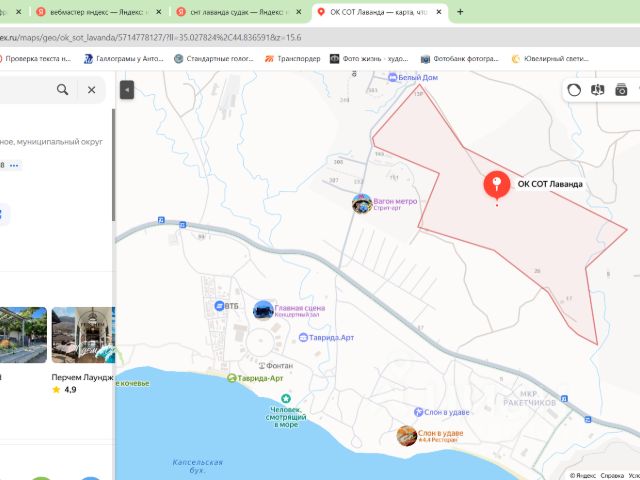Click the Вагон метро street-art marker
This screenshot has width=640, height=480.
click(x=362, y=204)
